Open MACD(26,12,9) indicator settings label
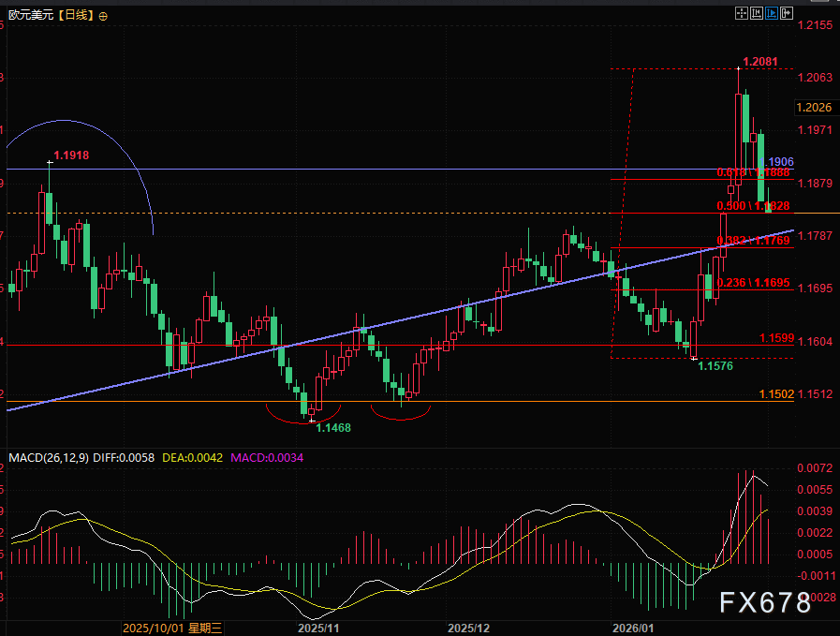The height and width of the screenshot is (636, 840). (x=49, y=458)
